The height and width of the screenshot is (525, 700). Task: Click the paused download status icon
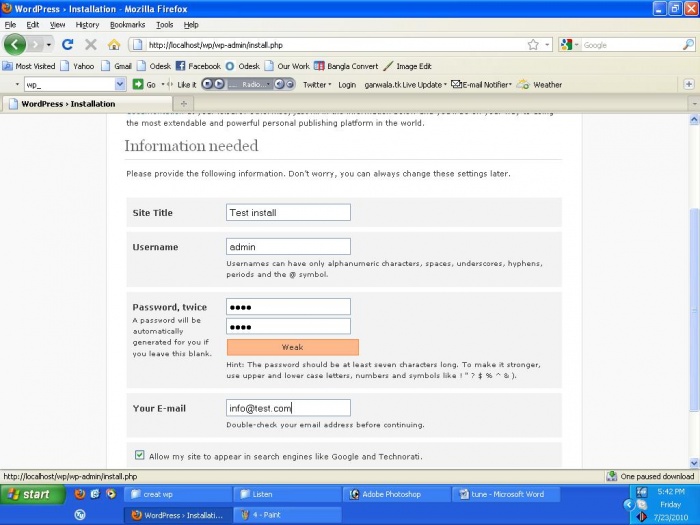612,476
